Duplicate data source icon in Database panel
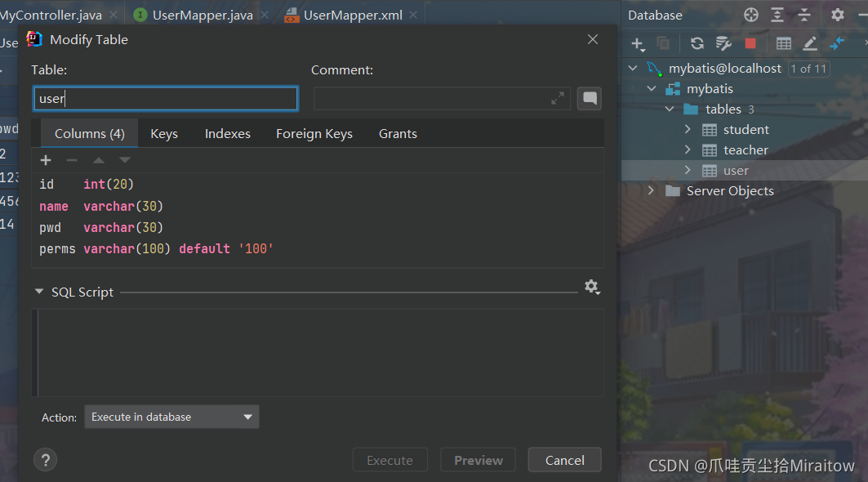The image size is (868, 482). coord(662,43)
